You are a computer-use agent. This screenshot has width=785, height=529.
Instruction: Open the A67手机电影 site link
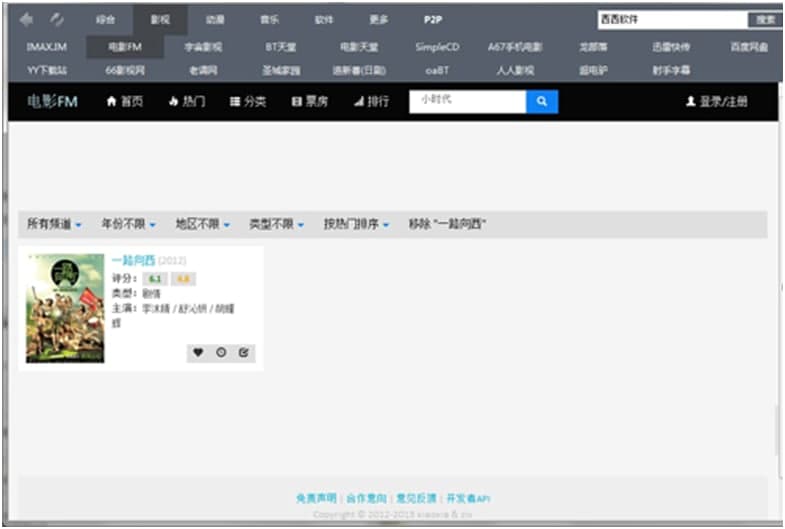[515, 47]
